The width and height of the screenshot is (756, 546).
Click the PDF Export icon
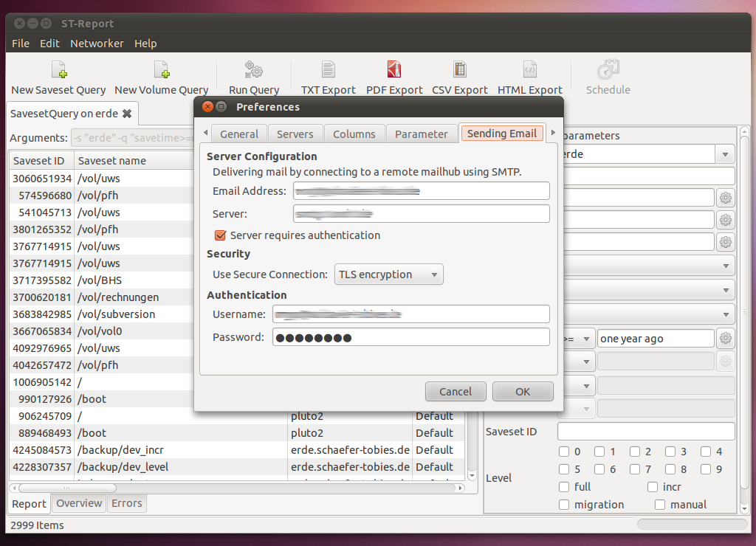(x=394, y=70)
